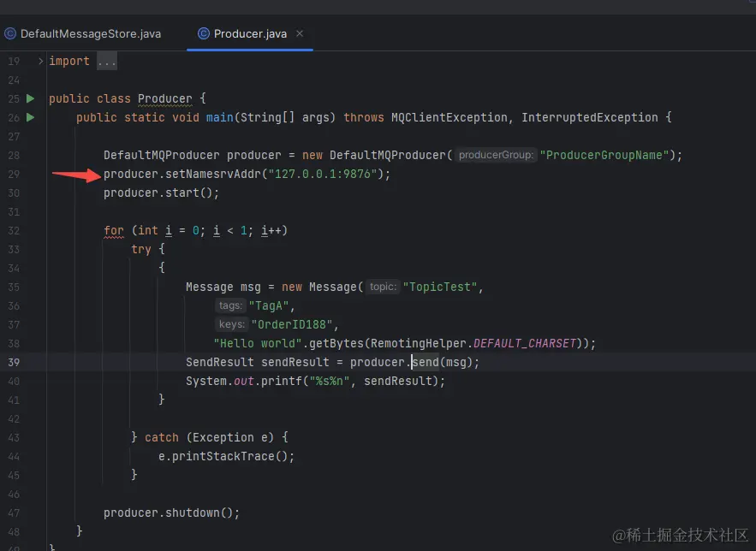The image size is (756, 551).
Task: Click the "TagA" string
Action: [269, 305]
